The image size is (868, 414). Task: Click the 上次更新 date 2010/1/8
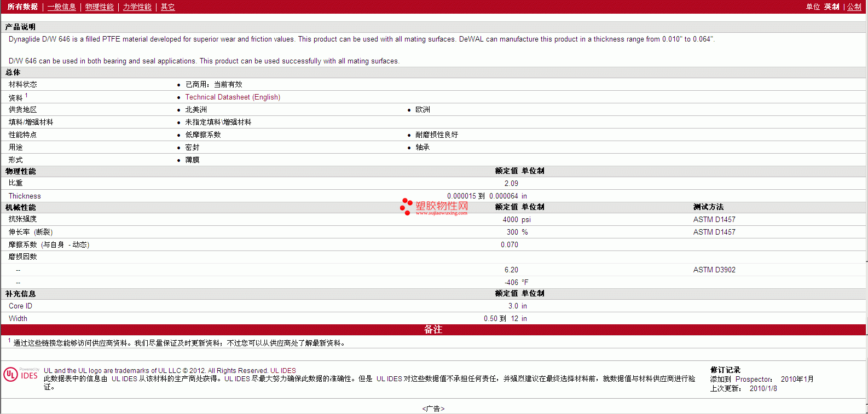pyautogui.click(x=763, y=388)
